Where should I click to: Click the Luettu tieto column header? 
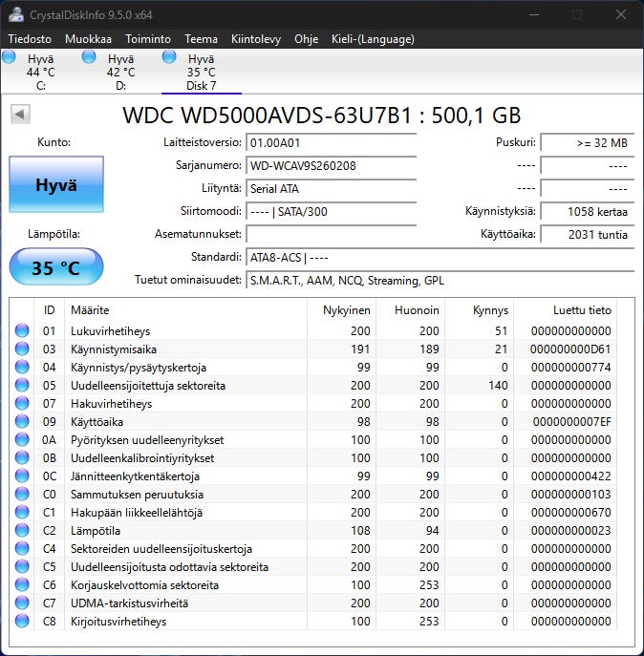tap(581, 310)
